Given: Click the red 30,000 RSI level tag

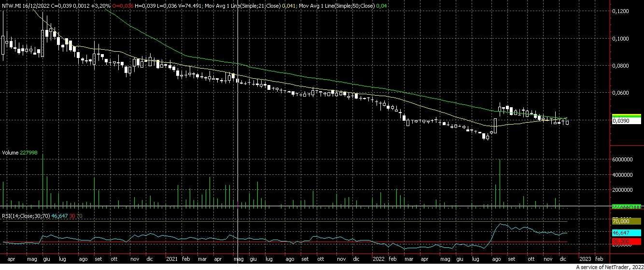Looking at the screenshot, I should 626,241.
